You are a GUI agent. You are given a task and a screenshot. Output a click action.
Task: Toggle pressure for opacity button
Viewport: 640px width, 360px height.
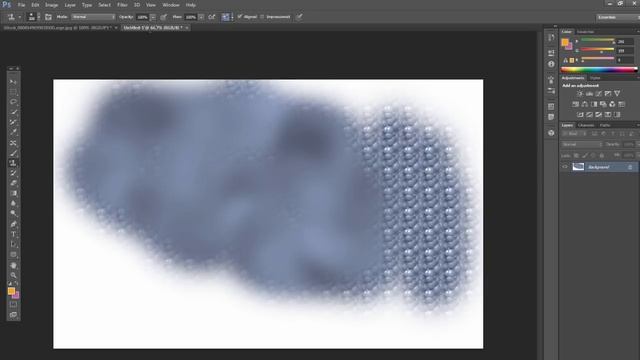click(164, 17)
